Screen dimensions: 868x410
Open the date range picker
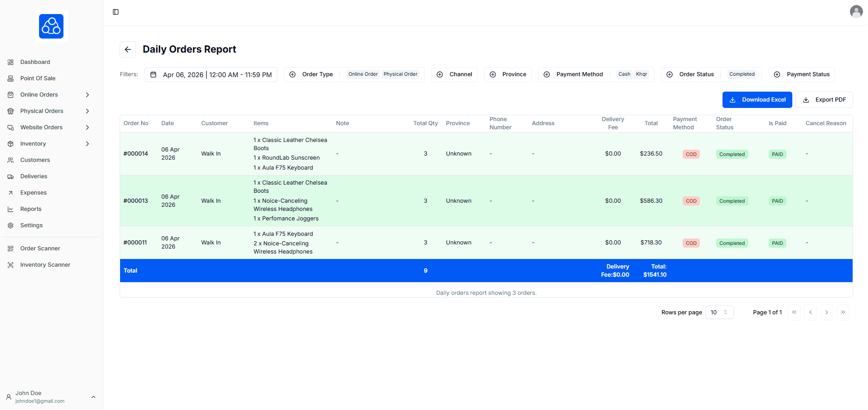(x=211, y=74)
